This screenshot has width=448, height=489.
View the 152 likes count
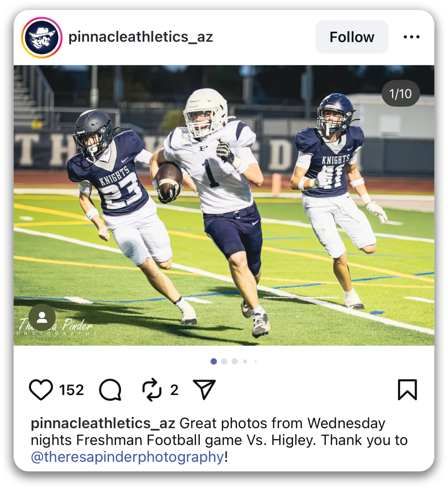72,390
